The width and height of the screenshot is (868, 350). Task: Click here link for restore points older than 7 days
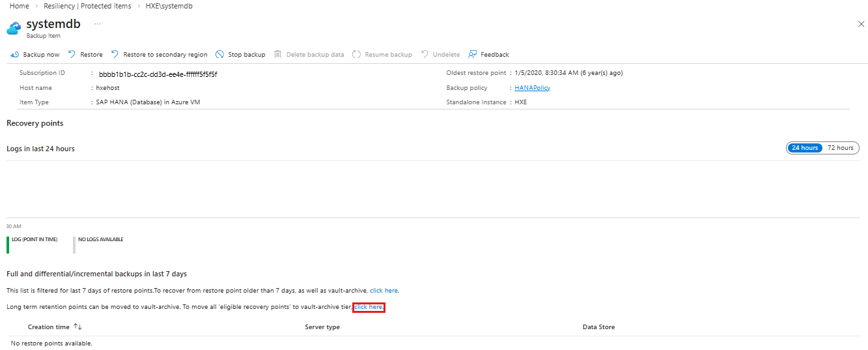coord(384,291)
